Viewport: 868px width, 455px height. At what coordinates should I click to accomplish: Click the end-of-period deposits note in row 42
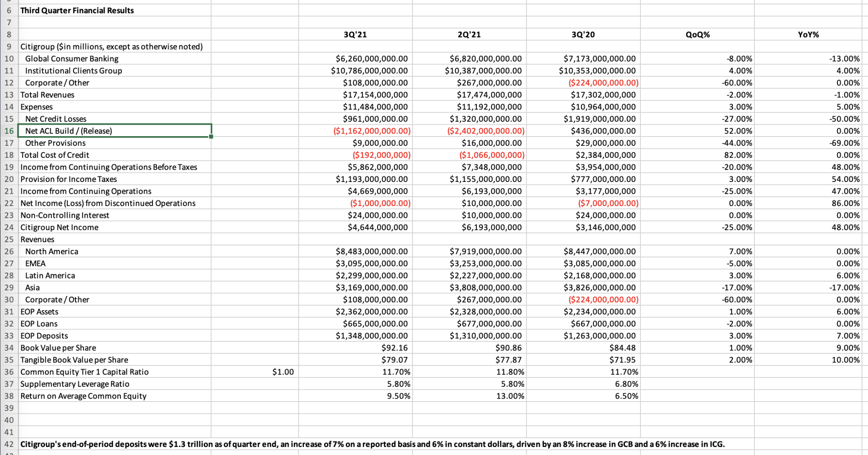click(372, 444)
